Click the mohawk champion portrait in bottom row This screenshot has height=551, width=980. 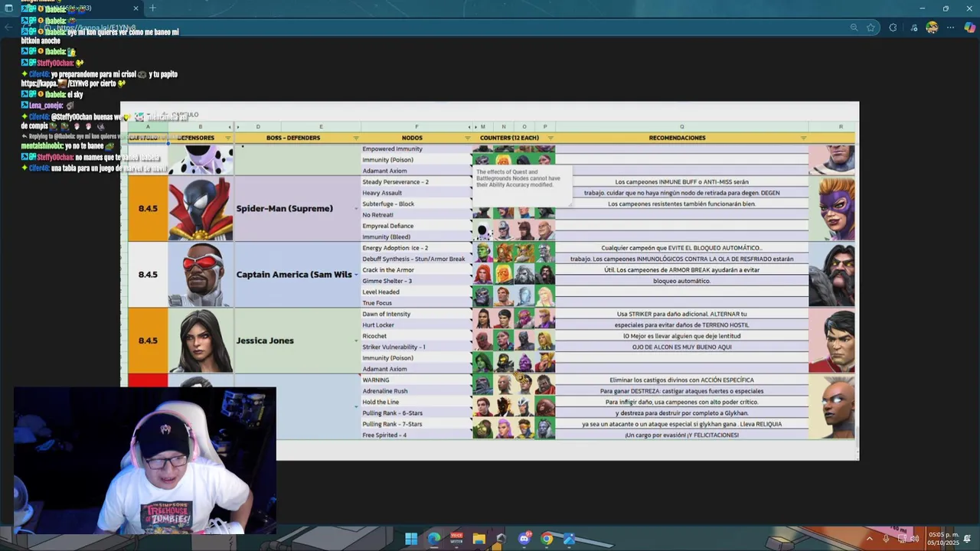(x=831, y=406)
